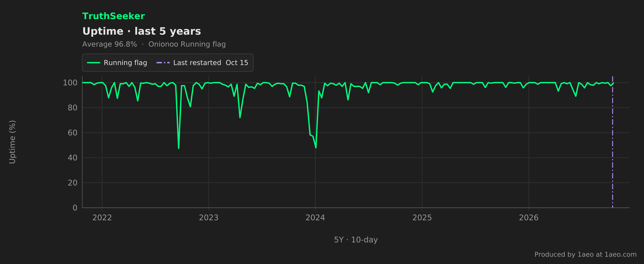Click the 2025 x-axis label
This screenshot has height=264, width=644.
click(x=422, y=218)
